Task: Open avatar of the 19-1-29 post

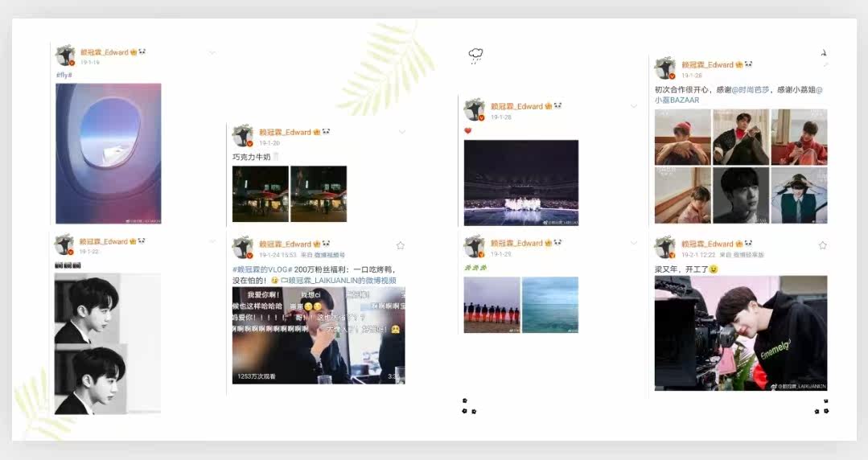Action: point(474,246)
